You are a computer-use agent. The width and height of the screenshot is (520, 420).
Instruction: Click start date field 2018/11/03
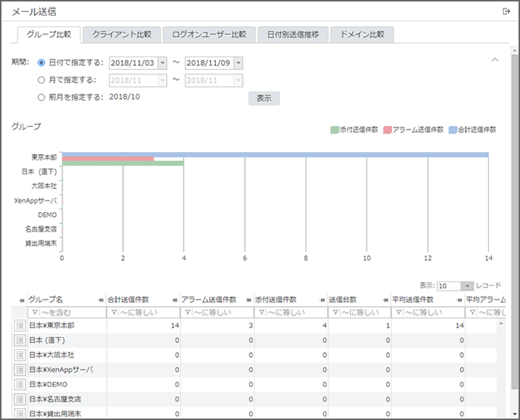pyautogui.click(x=133, y=63)
